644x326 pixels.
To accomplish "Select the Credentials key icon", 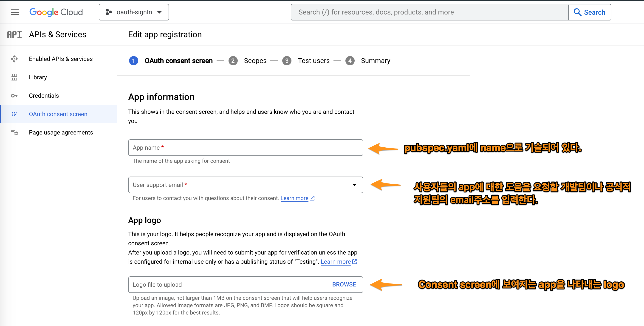I will (x=14, y=96).
